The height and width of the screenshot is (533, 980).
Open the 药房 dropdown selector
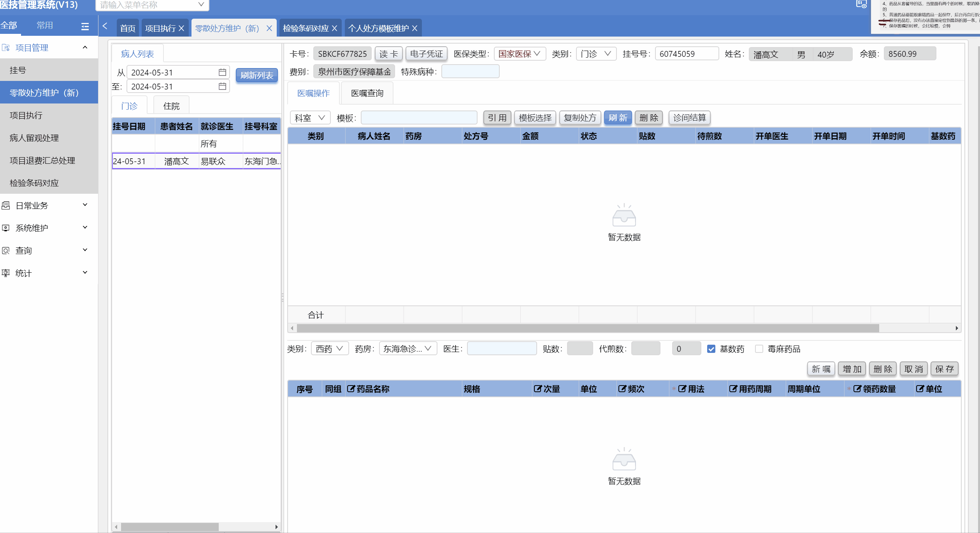click(407, 349)
